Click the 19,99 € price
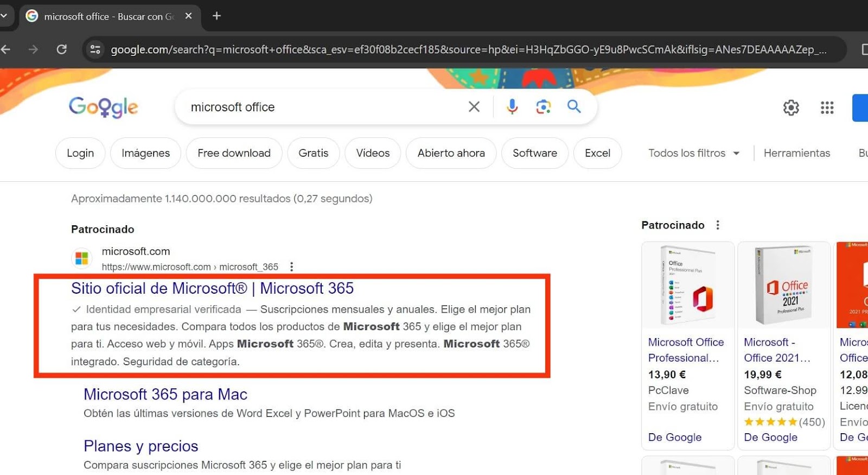 coord(763,375)
